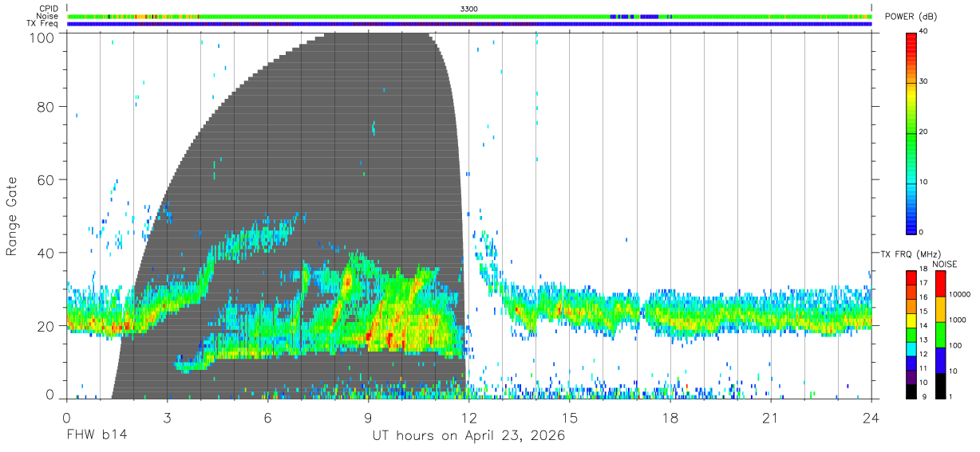Click the 60 tick on the Range Gate axis
This screenshot has width=980, height=452.
46,179
